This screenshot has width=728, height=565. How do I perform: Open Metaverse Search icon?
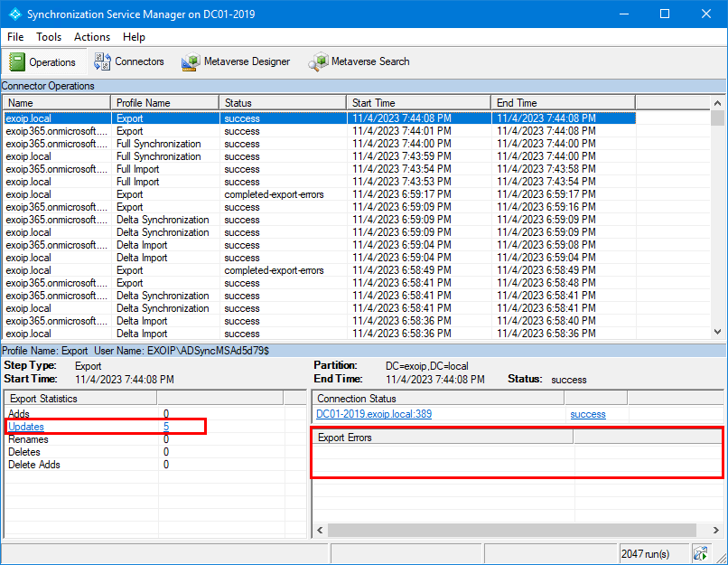[x=318, y=62]
